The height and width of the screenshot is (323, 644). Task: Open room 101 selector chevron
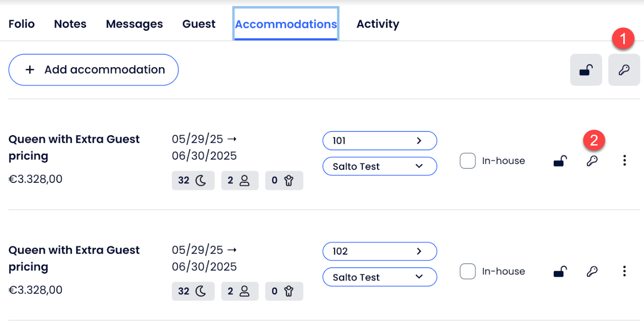tap(419, 141)
